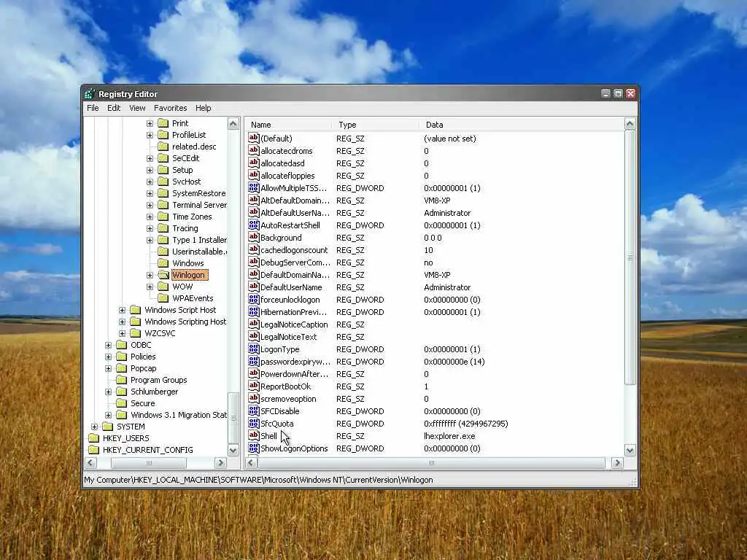Click the LogonType DWORD icon
This screenshot has height=560, width=747.
(x=253, y=349)
